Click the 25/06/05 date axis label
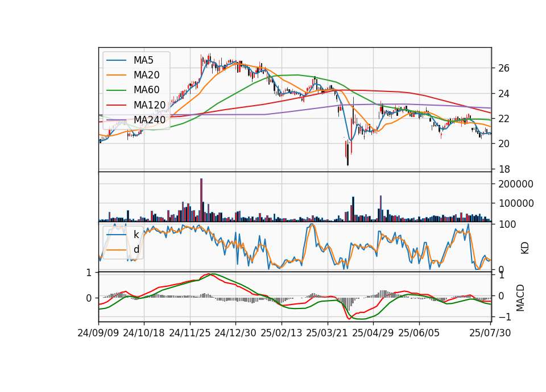 (x=419, y=333)
